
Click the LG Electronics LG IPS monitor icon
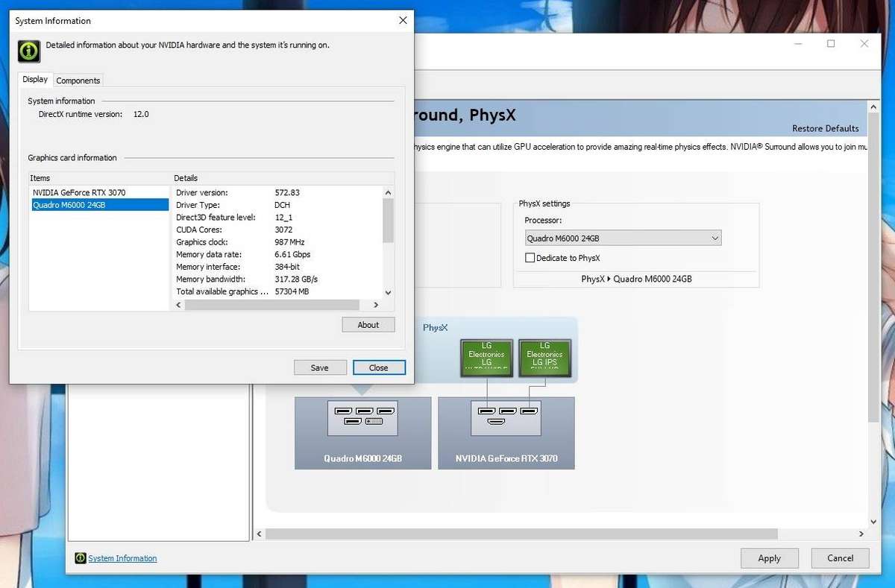click(544, 357)
